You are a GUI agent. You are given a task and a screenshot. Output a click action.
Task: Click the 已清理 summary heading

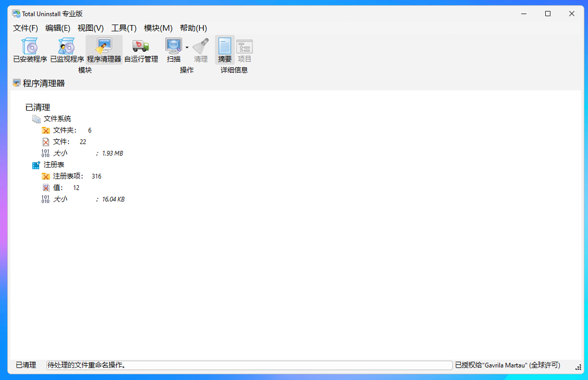point(38,108)
